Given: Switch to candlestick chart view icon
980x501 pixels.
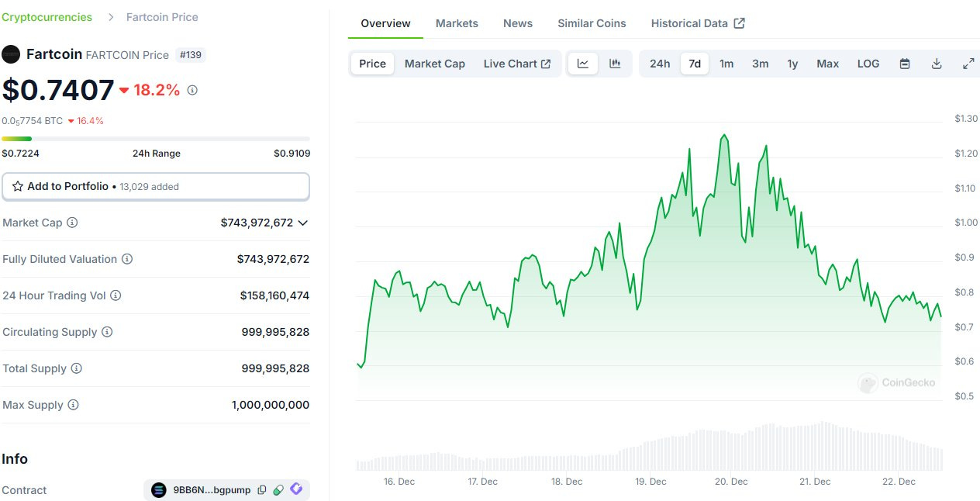Looking at the screenshot, I should (x=615, y=64).
